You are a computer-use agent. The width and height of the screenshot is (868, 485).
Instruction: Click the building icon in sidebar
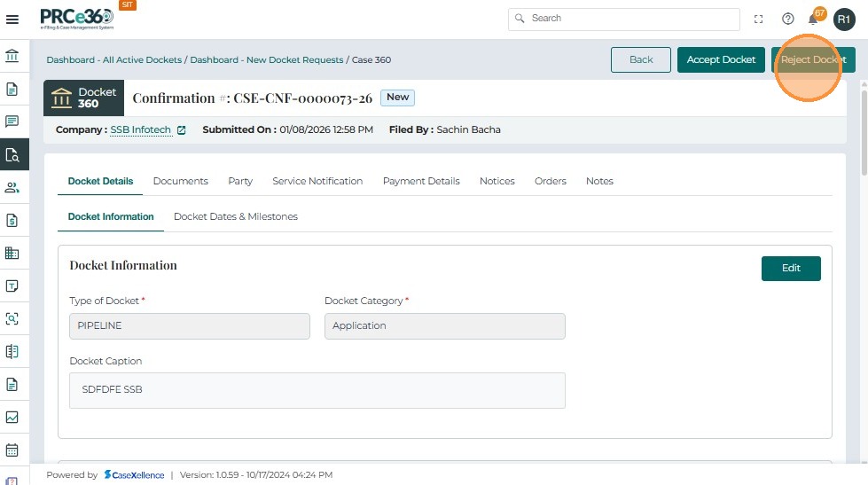point(12,253)
